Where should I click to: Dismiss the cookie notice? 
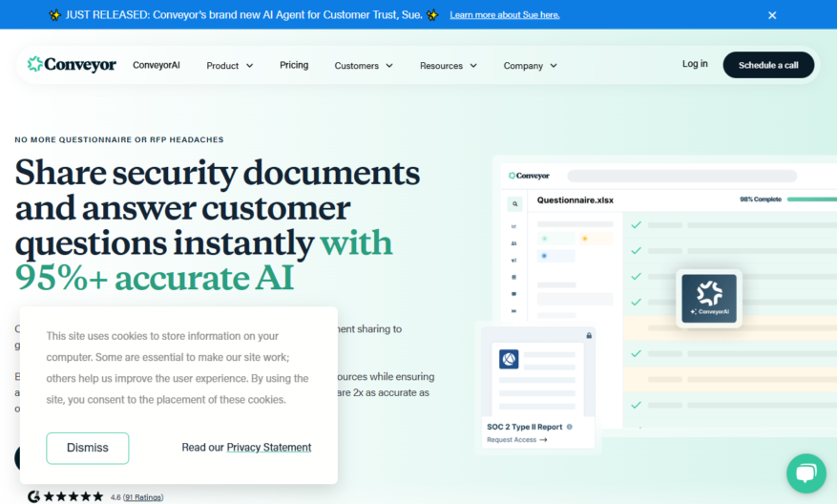coord(88,448)
